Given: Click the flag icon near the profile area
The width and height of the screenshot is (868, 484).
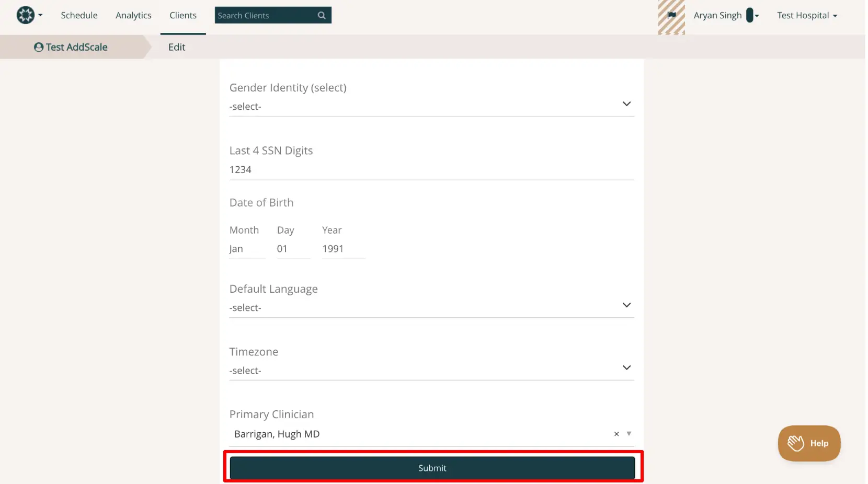Looking at the screenshot, I should click(x=672, y=15).
